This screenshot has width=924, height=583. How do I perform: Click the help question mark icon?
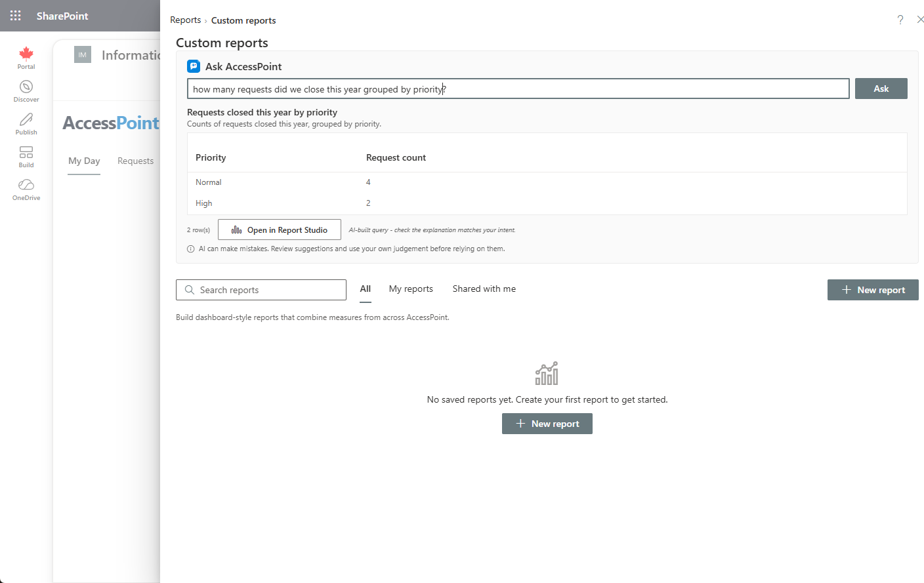(900, 20)
